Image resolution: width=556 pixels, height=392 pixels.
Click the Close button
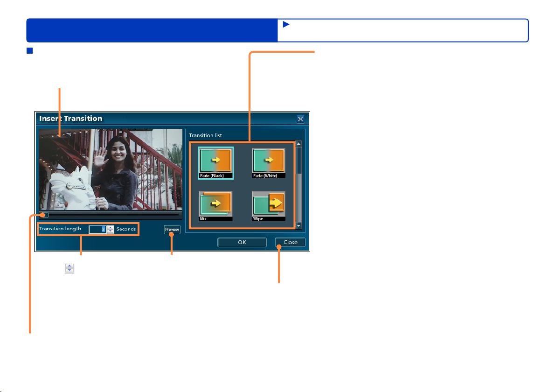(291, 242)
